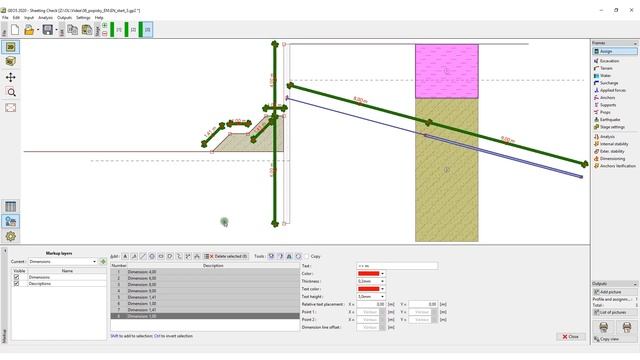The width and height of the screenshot is (640, 360).
Task: Add circle markup tool
Action: [152, 256]
